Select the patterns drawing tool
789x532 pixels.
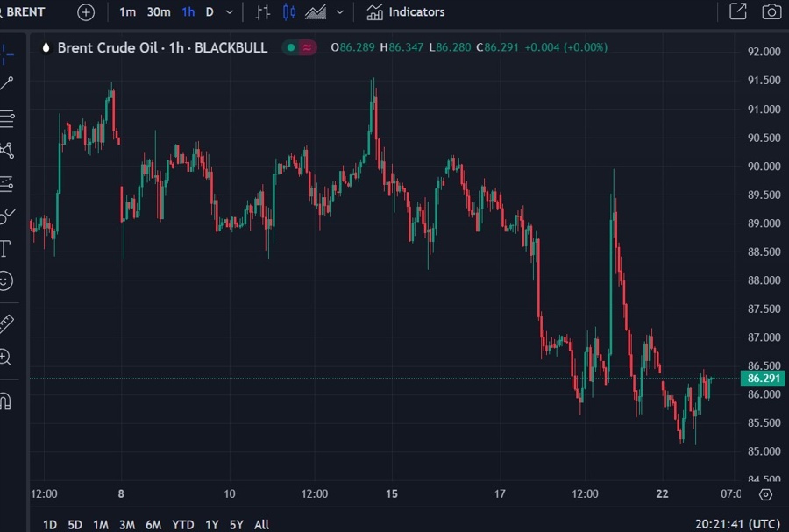(6, 151)
